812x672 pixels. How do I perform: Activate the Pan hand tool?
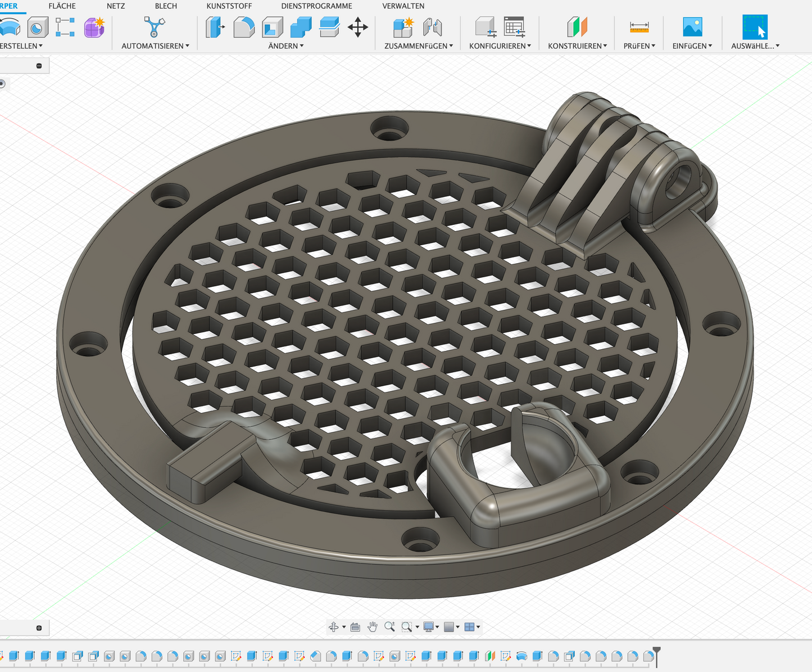tap(372, 626)
